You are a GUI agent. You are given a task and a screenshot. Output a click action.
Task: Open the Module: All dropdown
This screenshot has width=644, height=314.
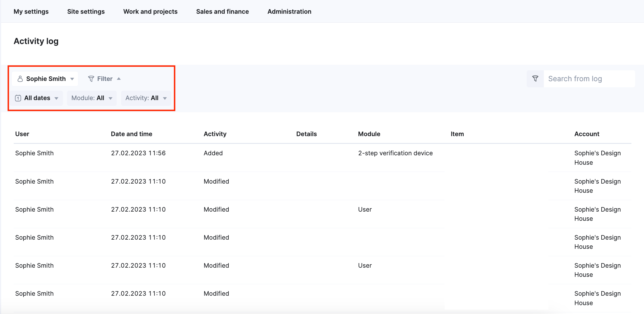(92, 98)
